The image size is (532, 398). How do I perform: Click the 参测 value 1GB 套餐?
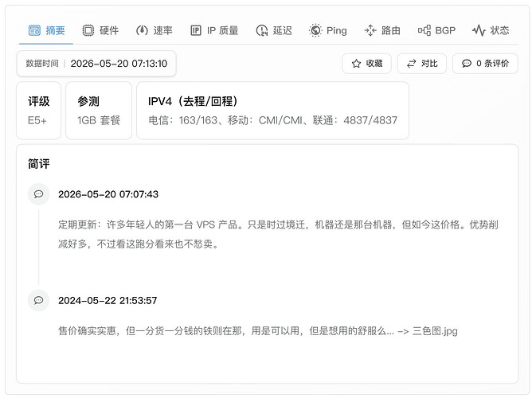coord(99,120)
